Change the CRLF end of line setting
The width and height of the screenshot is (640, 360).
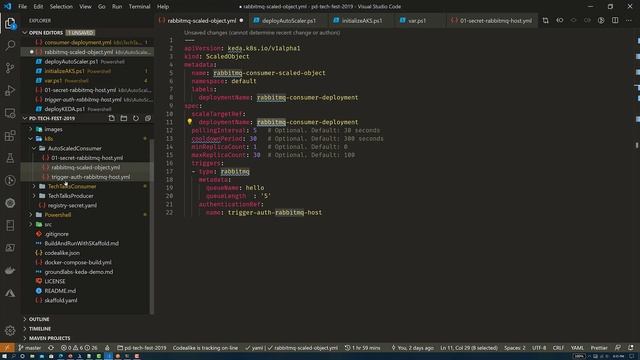click(x=558, y=348)
